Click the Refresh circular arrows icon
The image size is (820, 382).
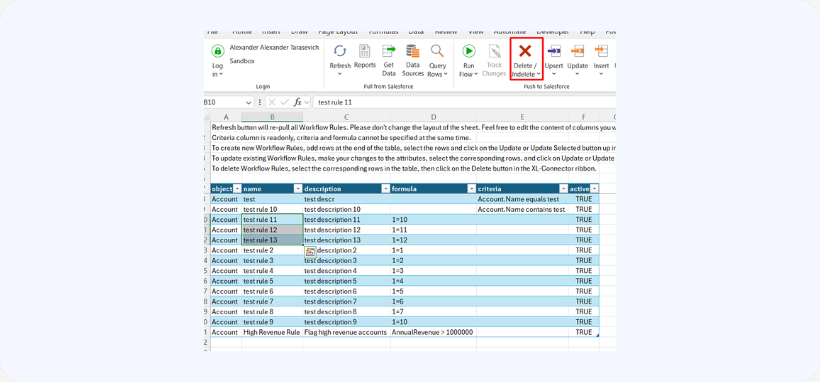[x=340, y=51]
